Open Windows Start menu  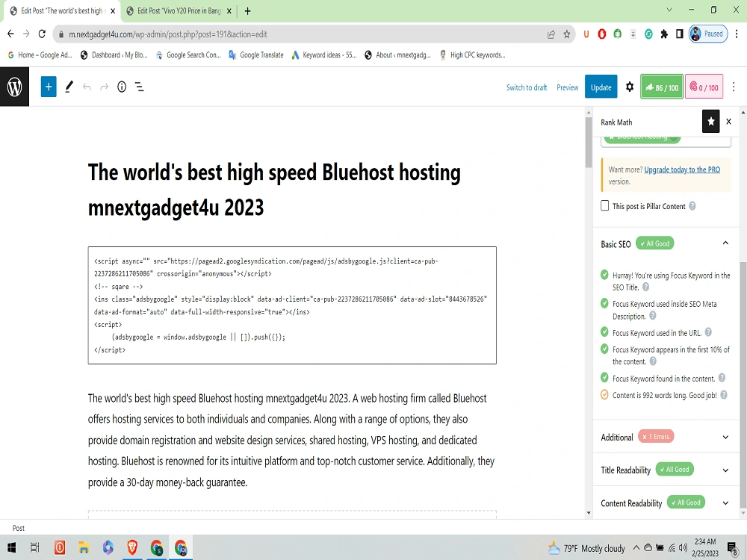pyautogui.click(x=11, y=547)
